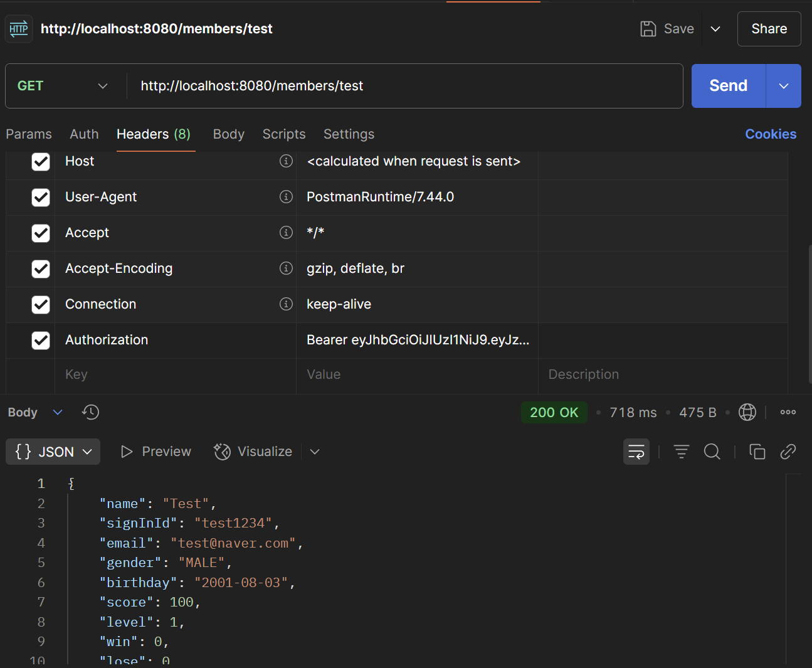Screen dimensions: 812x668
Task: Click the filter response icon
Action: point(682,452)
